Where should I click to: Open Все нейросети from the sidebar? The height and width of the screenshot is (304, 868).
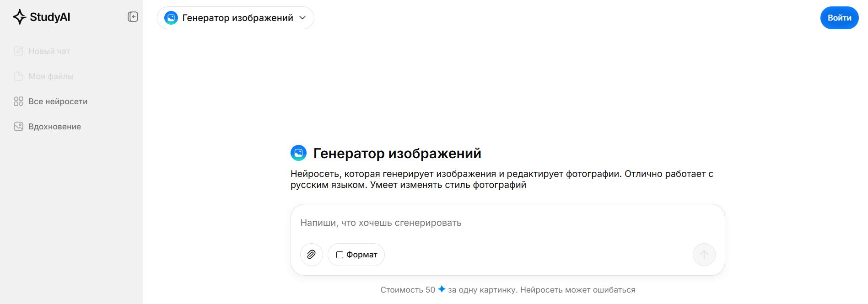[58, 101]
